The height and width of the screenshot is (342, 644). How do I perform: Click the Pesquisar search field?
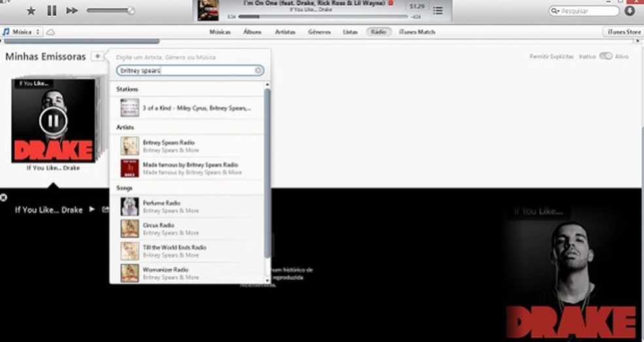point(584,11)
